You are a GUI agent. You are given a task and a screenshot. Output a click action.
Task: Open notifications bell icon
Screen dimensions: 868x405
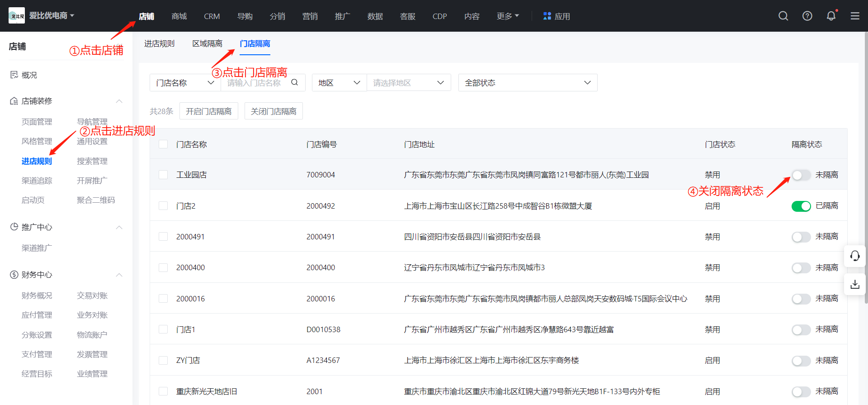click(x=831, y=16)
